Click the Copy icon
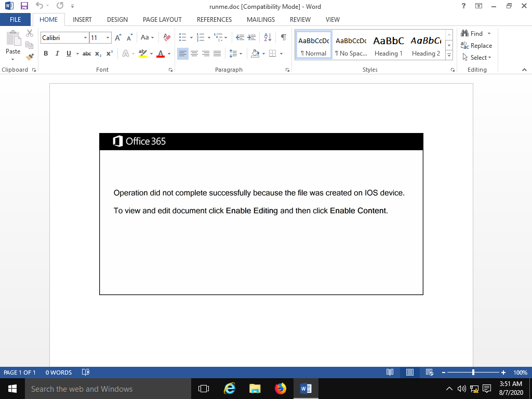 pyautogui.click(x=30, y=45)
